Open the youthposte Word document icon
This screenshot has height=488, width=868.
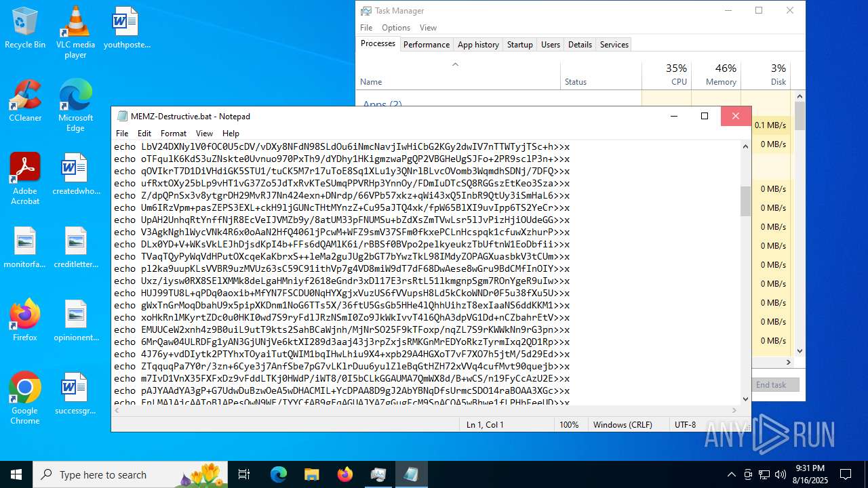click(x=126, y=28)
